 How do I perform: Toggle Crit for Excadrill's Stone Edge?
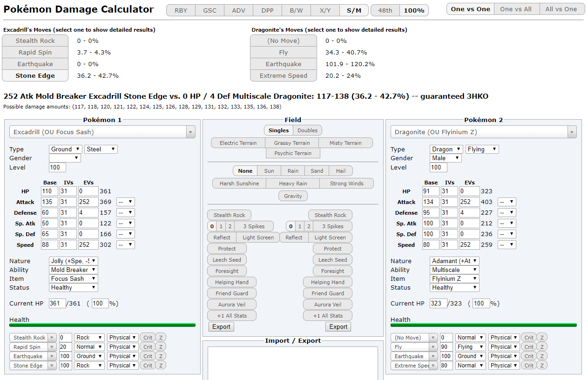click(148, 366)
